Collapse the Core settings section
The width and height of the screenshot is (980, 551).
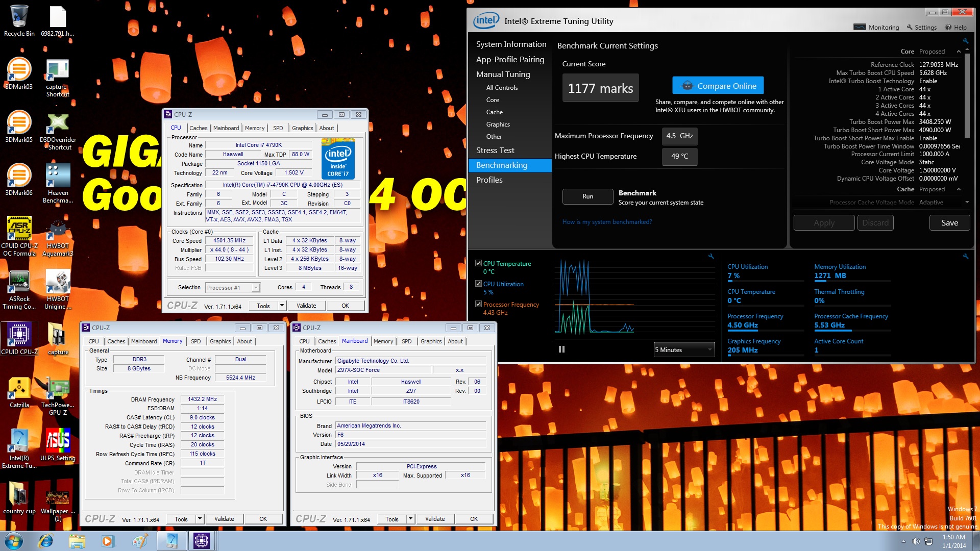959,52
